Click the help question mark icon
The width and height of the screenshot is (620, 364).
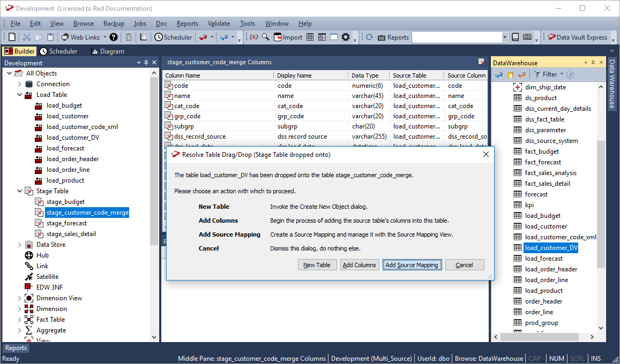coord(114,37)
